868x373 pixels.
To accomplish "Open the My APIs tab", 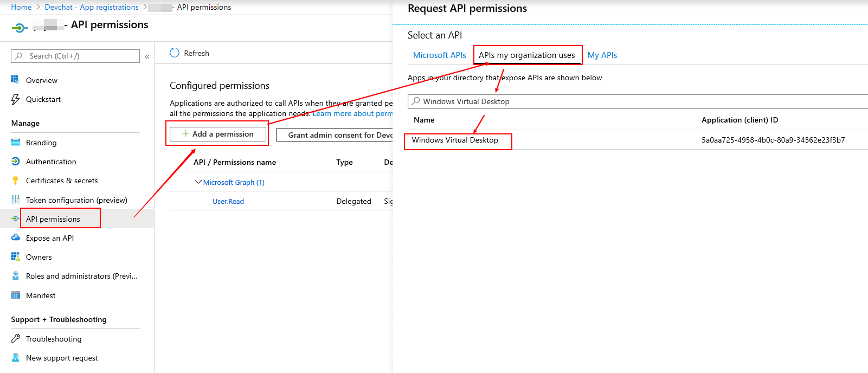I will [602, 55].
